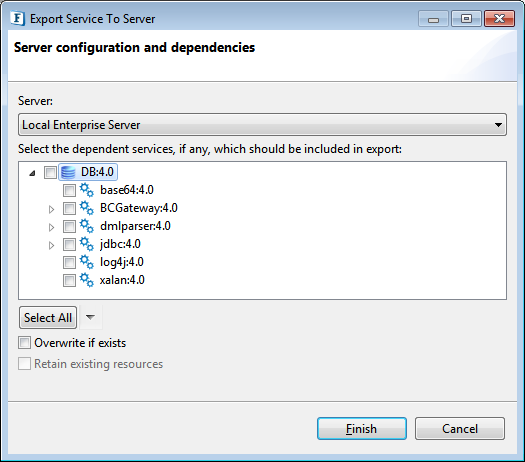Expand the BCGateway:4.0 tree node
This screenshot has height=462, width=525.
tap(51, 210)
